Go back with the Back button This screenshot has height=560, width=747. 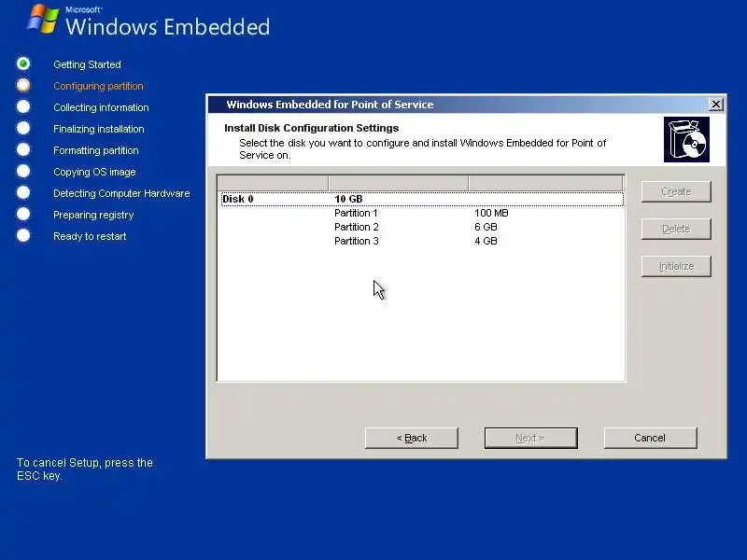(412, 438)
